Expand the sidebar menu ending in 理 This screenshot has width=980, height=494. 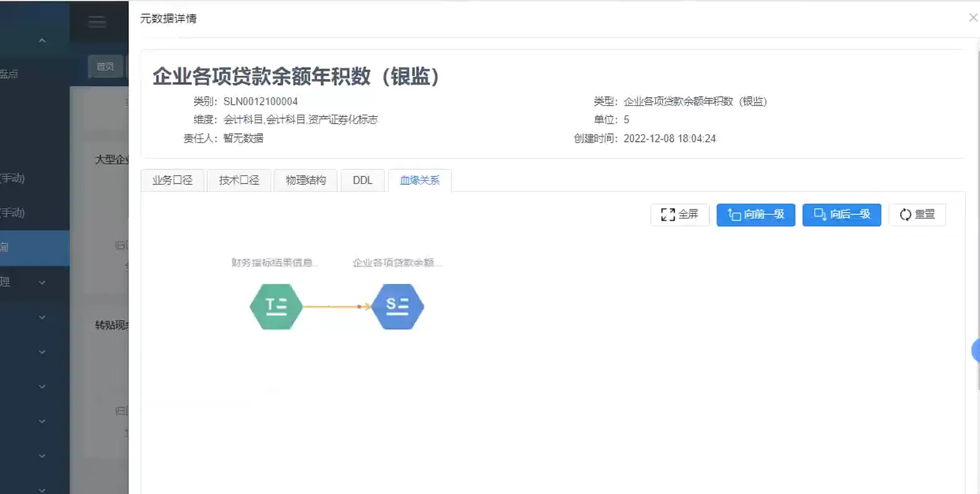42,282
